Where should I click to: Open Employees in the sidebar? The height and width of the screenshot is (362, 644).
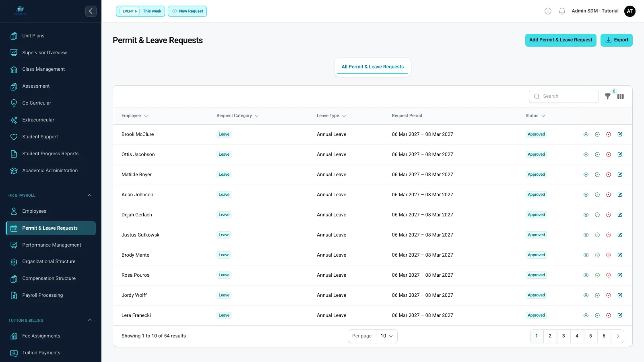(x=51, y=211)
